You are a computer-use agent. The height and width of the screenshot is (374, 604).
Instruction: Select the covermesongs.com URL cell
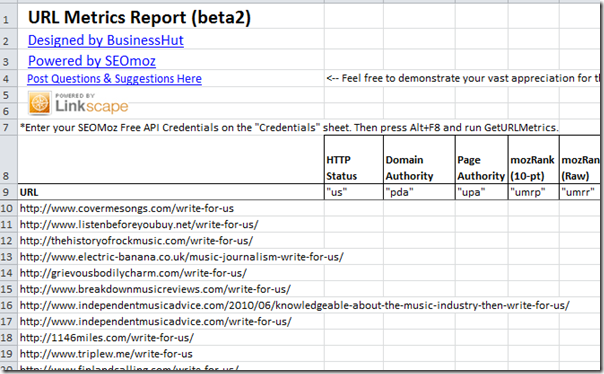(171, 208)
